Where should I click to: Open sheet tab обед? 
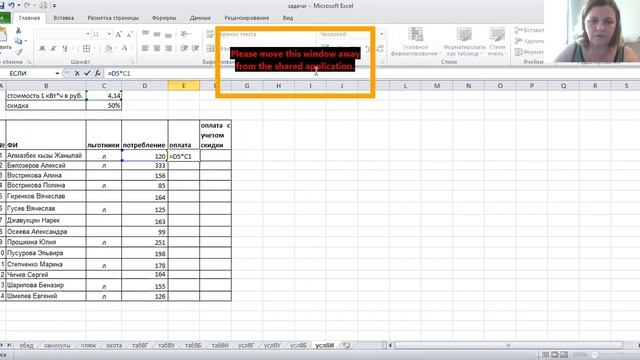26,345
